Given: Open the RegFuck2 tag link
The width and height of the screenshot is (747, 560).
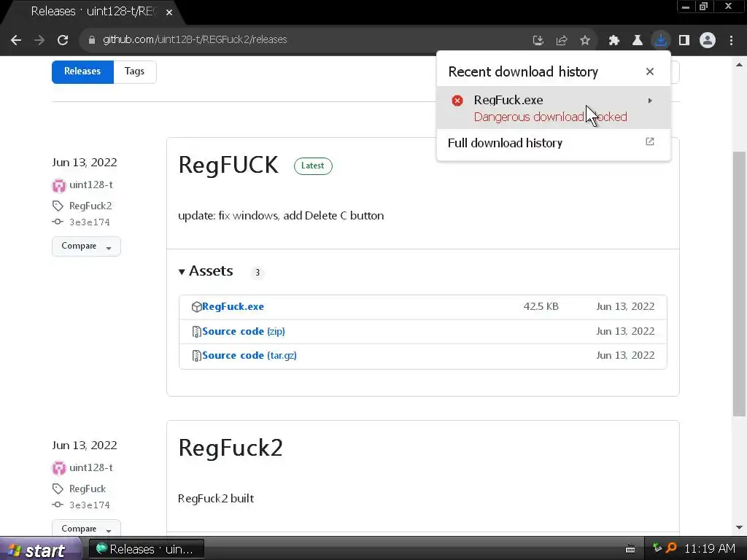Looking at the screenshot, I should 90,206.
